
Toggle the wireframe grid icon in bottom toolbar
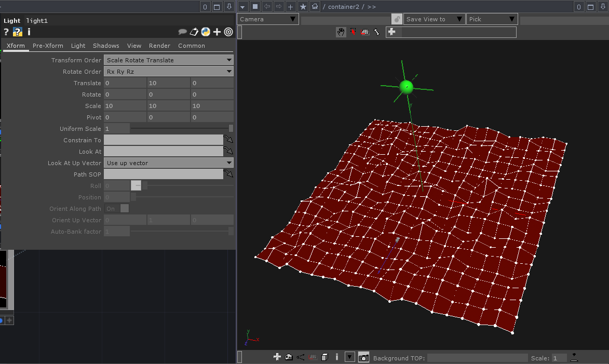pyautogui.click(x=313, y=357)
